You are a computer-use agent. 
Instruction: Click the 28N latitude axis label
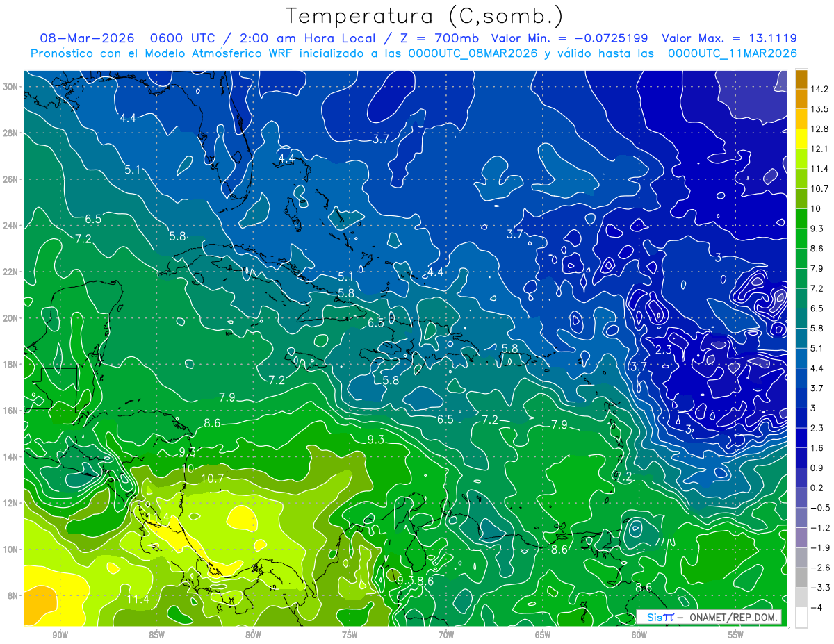coord(10,133)
